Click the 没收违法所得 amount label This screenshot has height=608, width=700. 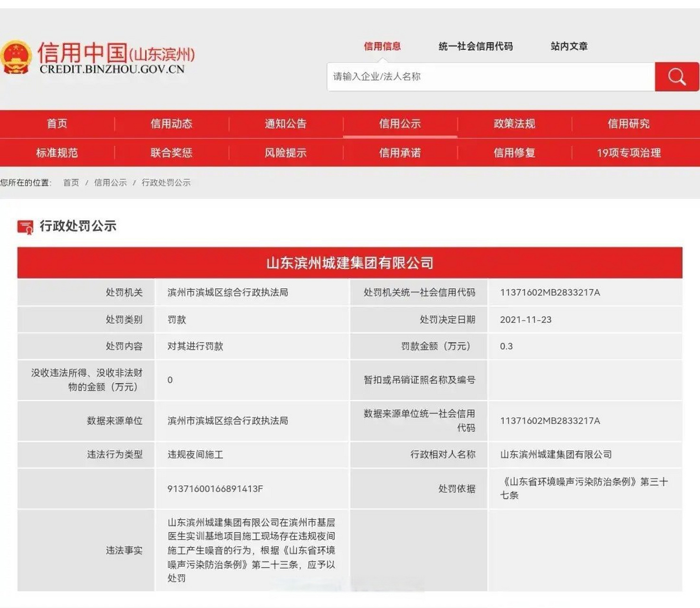click(x=87, y=380)
